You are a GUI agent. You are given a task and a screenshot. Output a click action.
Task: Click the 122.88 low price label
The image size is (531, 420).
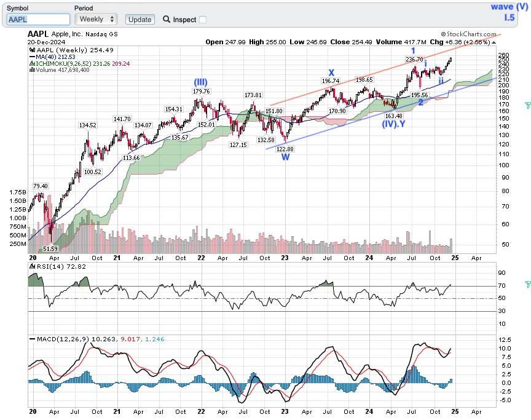285,149
